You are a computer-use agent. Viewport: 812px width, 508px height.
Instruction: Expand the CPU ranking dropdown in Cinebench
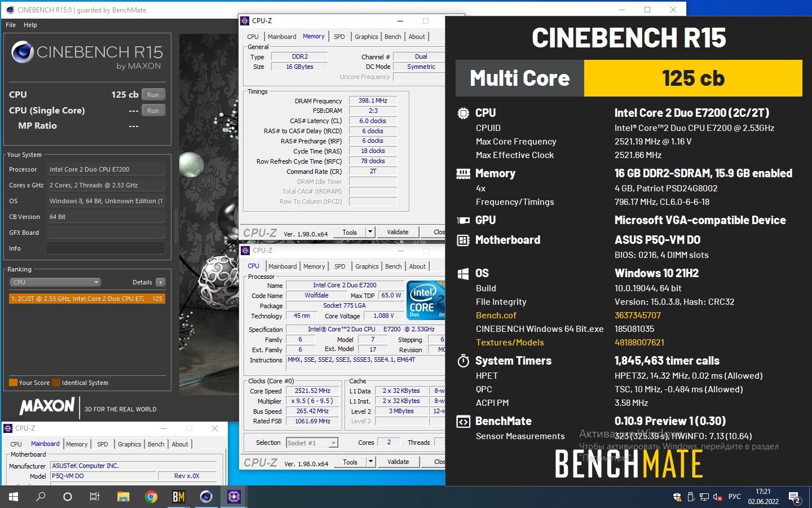[x=55, y=282]
